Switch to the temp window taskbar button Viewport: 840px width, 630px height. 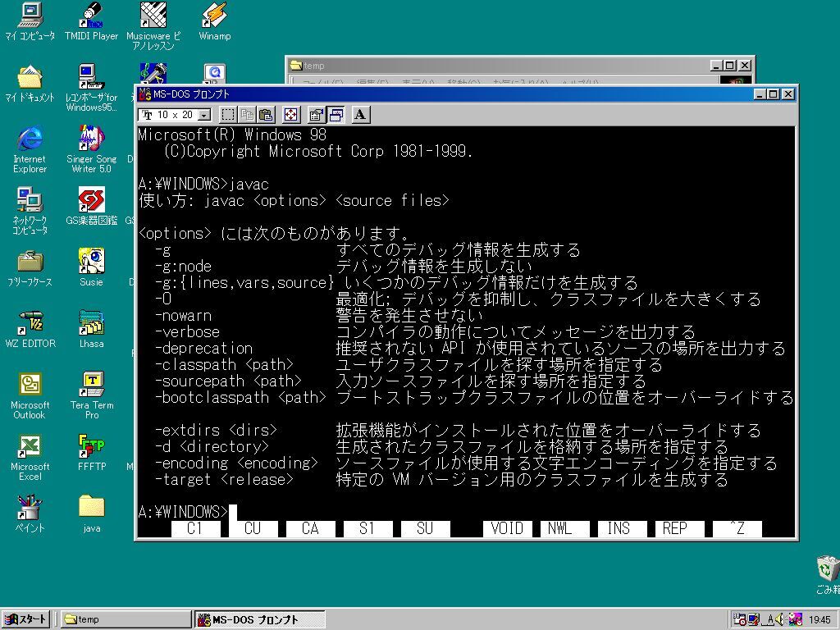click(x=126, y=619)
